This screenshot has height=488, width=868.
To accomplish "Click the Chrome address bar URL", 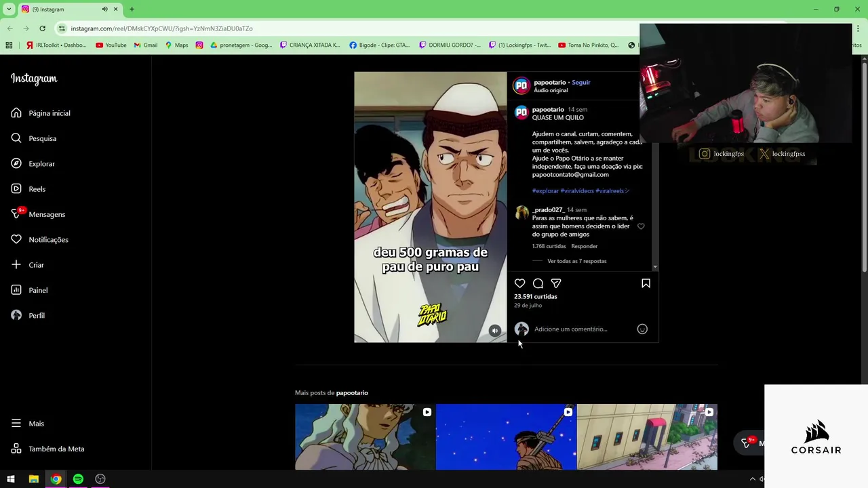I will pyautogui.click(x=162, y=28).
